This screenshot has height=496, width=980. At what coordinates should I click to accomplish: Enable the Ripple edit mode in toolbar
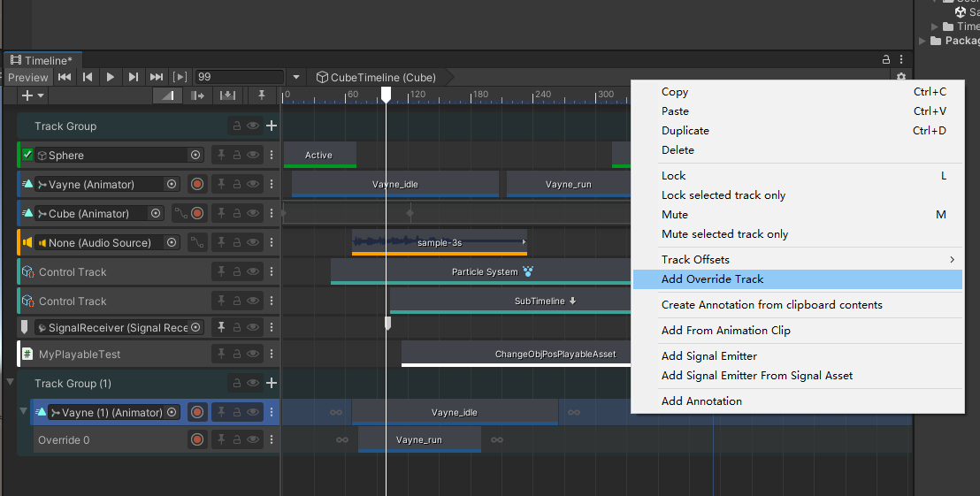pyautogui.click(x=197, y=95)
